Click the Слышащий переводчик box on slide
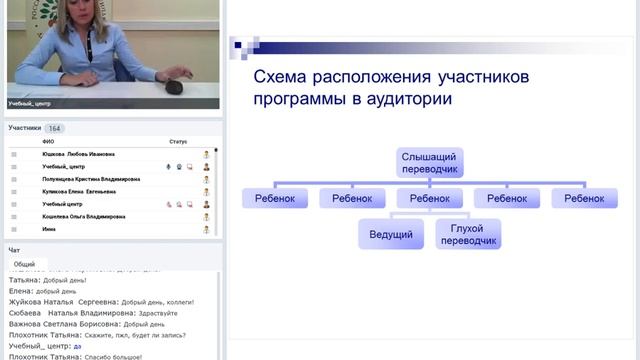Image resolution: width=640 pixels, height=360 pixels. [x=429, y=163]
